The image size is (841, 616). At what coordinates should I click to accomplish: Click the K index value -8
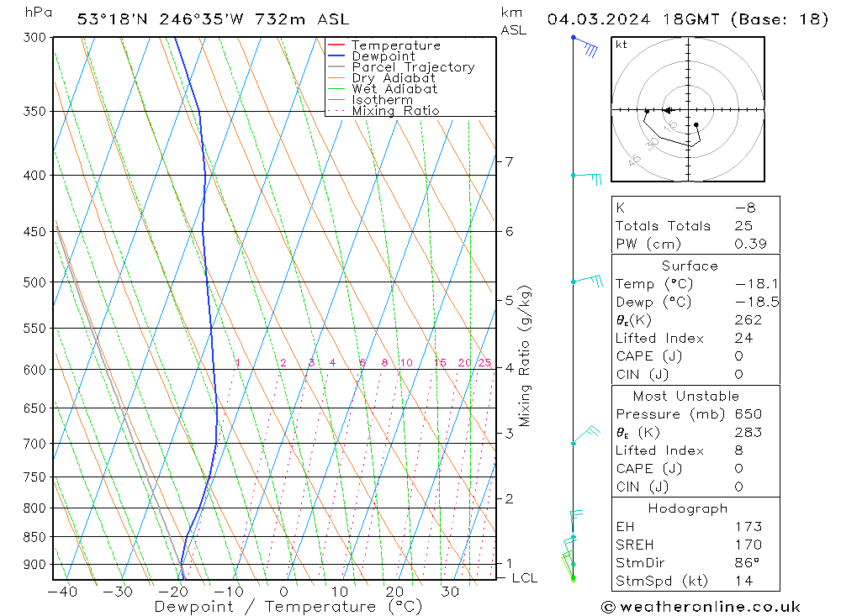click(745, 208)
